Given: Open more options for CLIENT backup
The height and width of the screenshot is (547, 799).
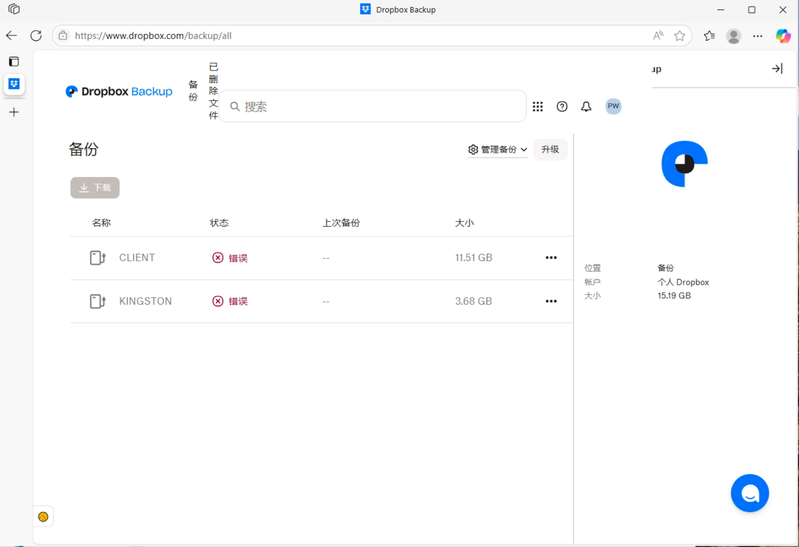Looking at the screenshot, I should point(551,258).
